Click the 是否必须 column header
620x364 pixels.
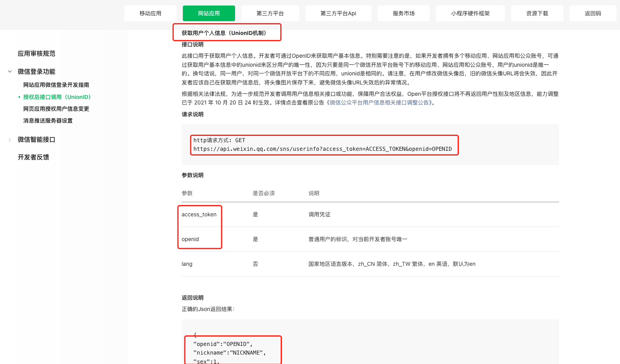coord(264,193)
